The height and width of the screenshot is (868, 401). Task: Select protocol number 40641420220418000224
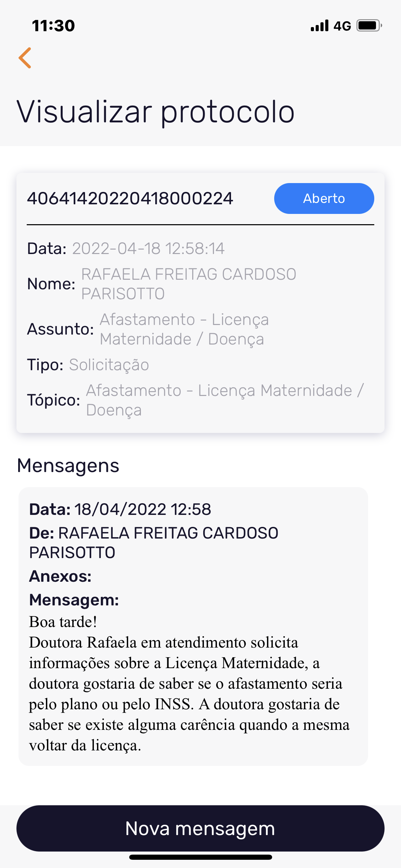click(x=130, y=198)
